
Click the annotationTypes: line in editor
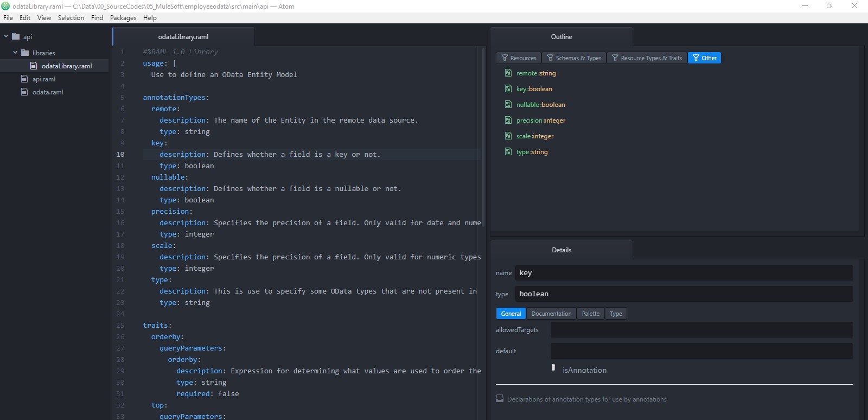tap(176, 98)
